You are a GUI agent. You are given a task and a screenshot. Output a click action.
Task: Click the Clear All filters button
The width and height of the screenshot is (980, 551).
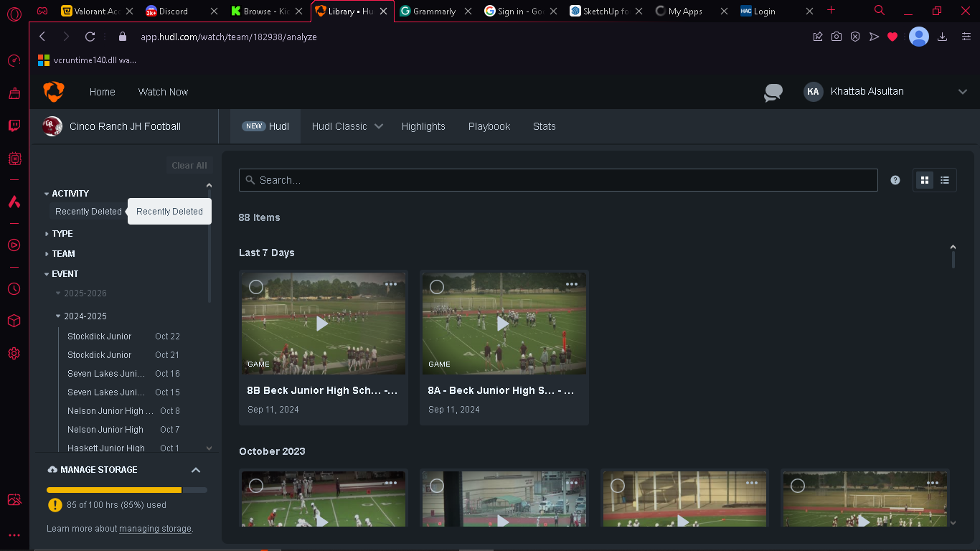click(x=189, y=166)
